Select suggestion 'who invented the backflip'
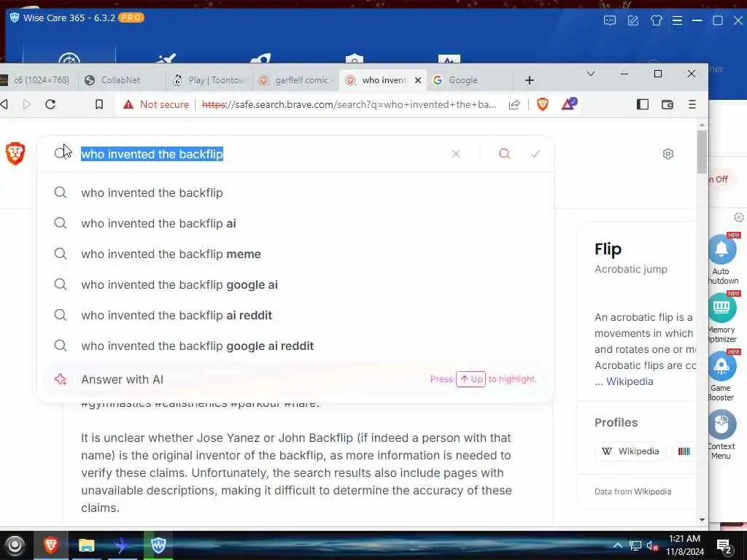This screenshot has height=560, width=747. click(x=295, y=192)
